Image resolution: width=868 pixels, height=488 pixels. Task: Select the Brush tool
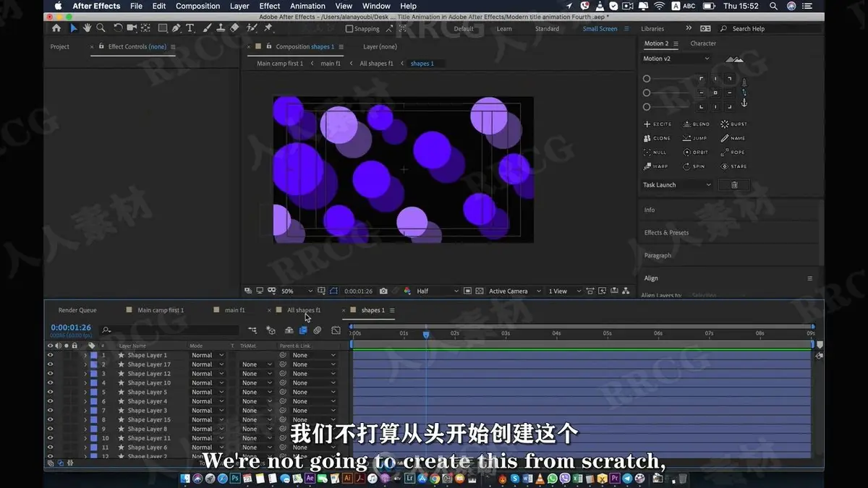[x=206, y=28]
